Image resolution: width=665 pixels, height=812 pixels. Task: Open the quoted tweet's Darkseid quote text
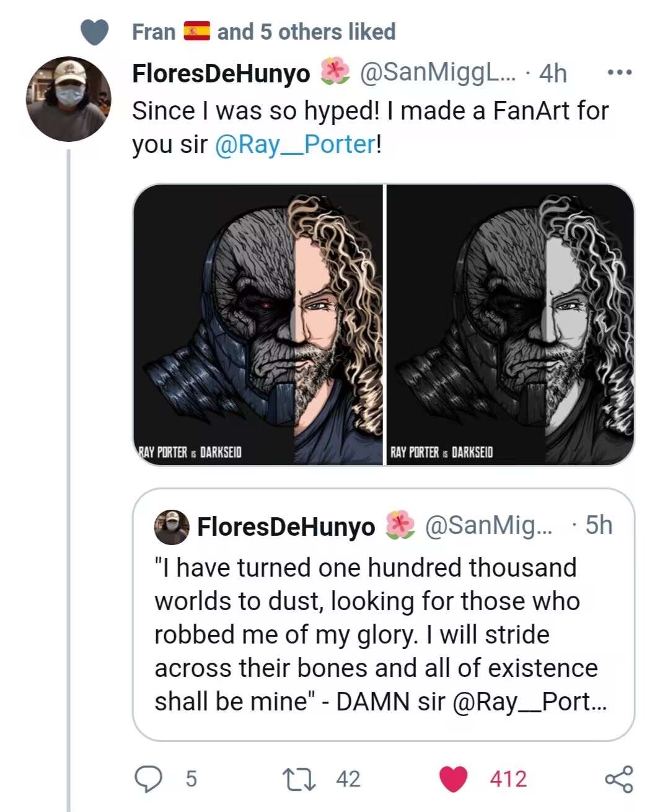pyautogui.click(x=376, y=634)
